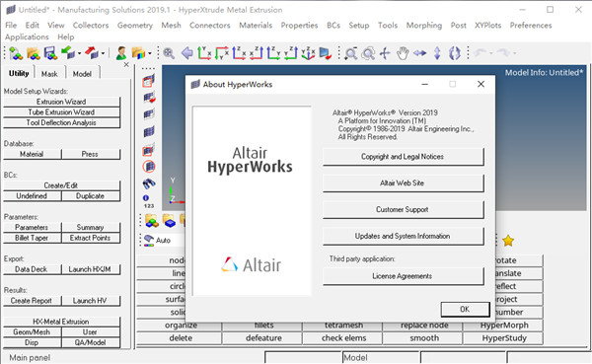592x364 pixels.
Task: Click the New Model toolbar icon
Action: (x=16, y=53)
